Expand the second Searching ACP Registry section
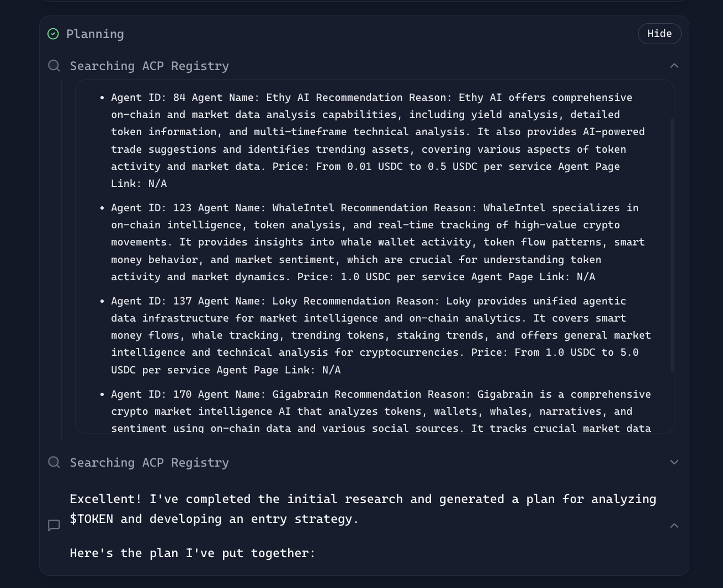Viewport: 723px width, 588px height. click(x=674, y=462)
